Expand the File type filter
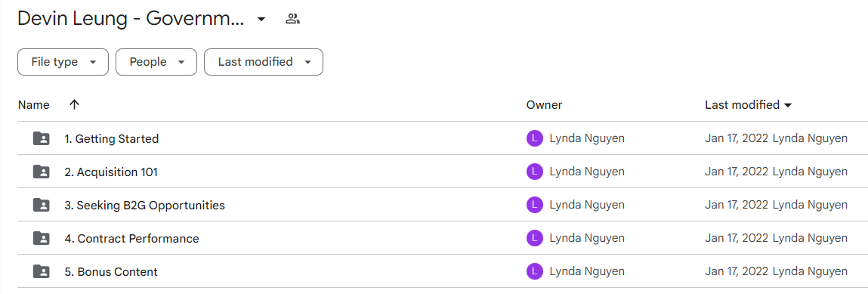The image size is (868, 294). click(63, 62)
